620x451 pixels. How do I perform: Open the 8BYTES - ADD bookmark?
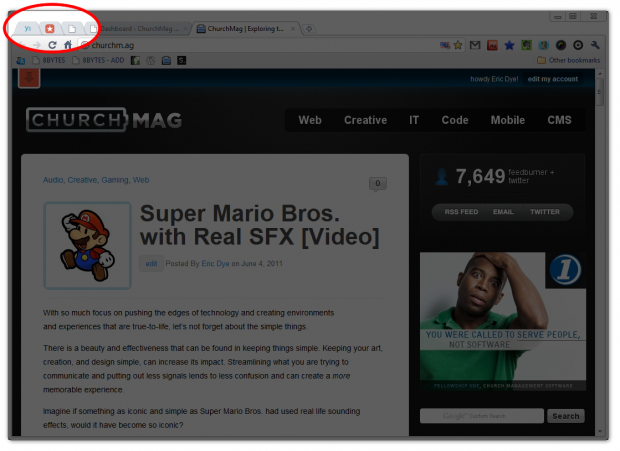pyautogui.click(x=98, y=60)
